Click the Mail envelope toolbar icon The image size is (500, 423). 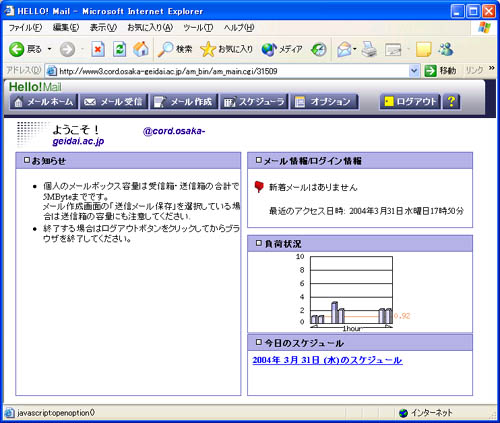tap(344, 50)
